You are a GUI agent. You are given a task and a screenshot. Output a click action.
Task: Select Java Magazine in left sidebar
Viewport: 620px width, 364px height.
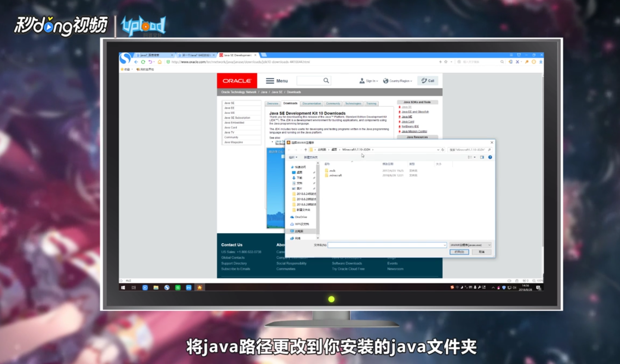(233, 142)
